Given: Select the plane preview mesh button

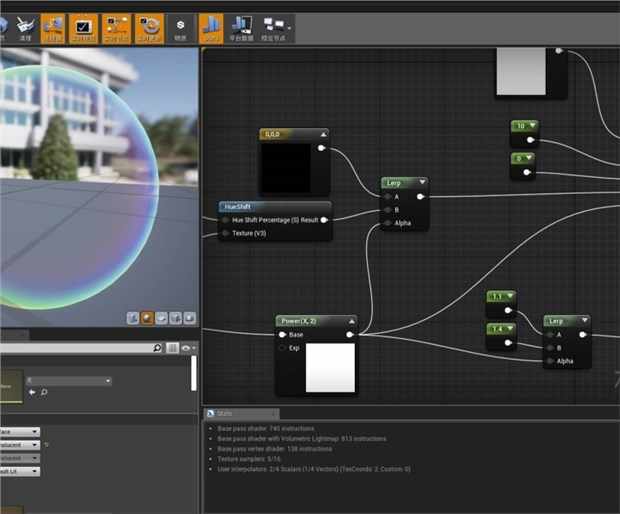Looking at the screenshot, I should click(161, 318).
